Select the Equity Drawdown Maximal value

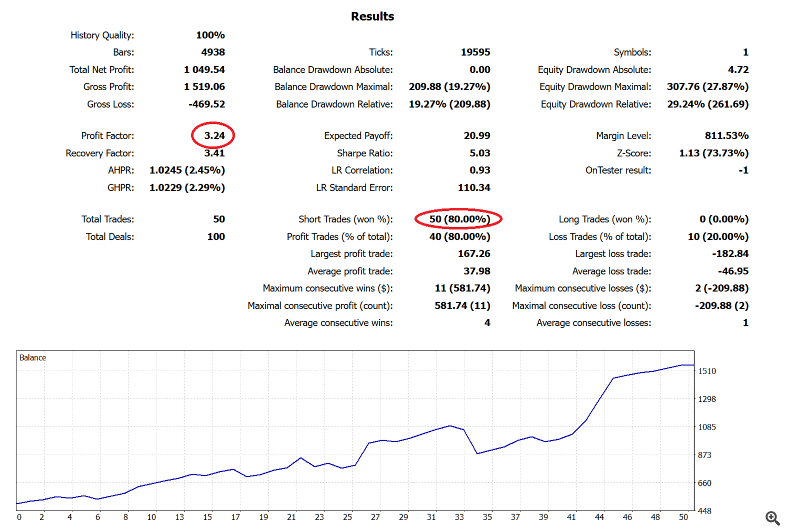pos(707,87)
